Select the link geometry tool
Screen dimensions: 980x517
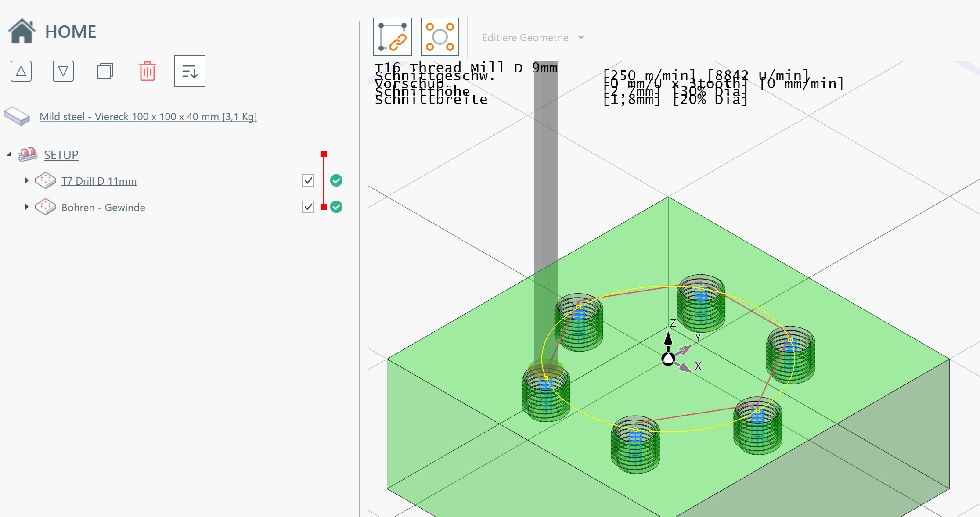point(393,37)
